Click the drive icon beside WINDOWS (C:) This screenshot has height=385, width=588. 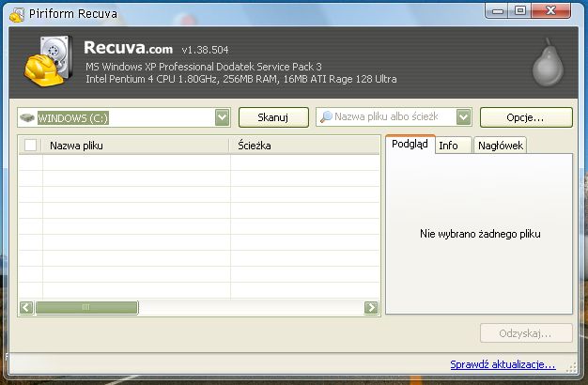[x=27, y=117]
